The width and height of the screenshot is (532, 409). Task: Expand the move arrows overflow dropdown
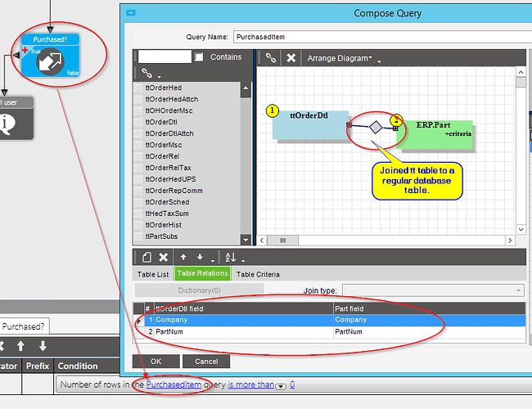[x=213, y=261]
